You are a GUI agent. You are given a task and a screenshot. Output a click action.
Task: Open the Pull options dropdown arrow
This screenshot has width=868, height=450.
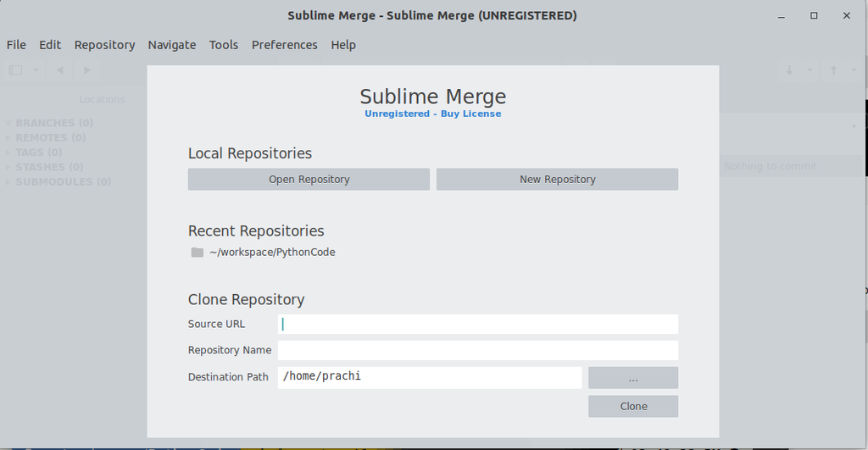tap(810, 70)
